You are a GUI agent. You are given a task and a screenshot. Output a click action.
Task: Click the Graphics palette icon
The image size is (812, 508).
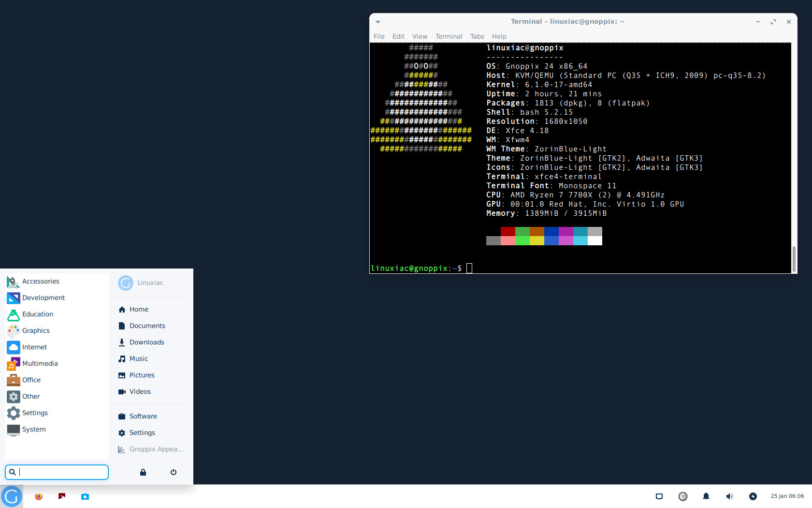pyautogui.click(x=13, y=331)
